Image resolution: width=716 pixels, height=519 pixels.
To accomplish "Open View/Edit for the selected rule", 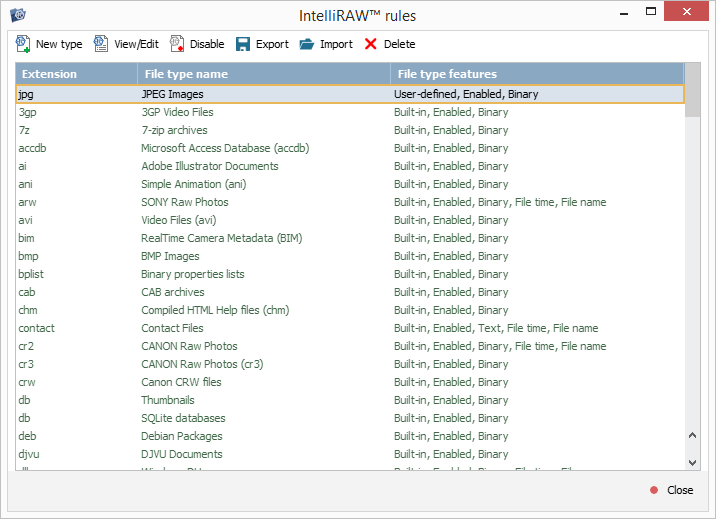I will point(101,44).
